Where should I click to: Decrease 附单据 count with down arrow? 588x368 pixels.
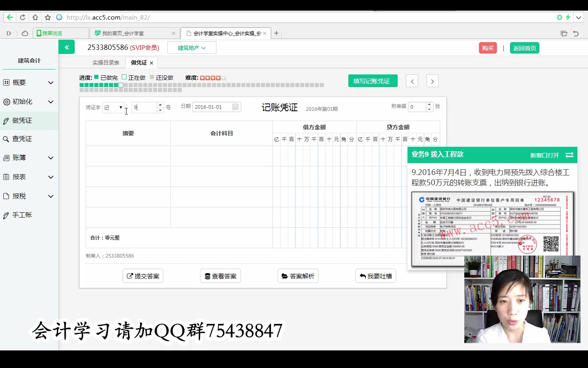pos(429,110)
